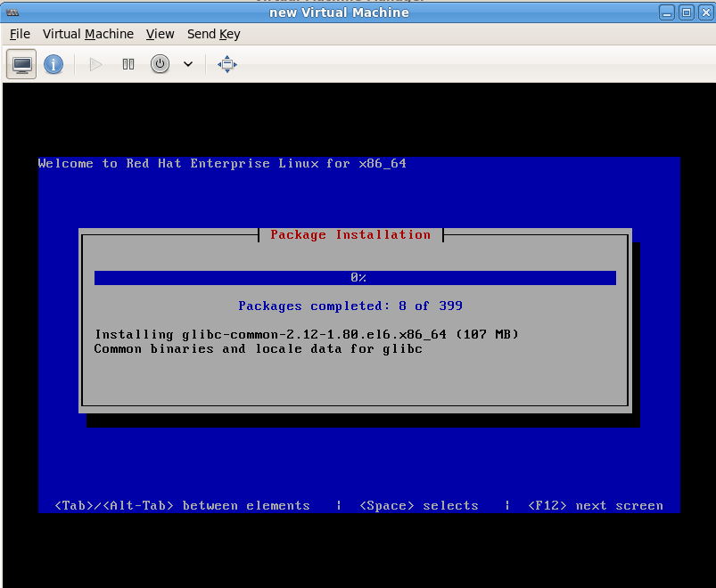This screenshot has width=716, height=588.
Task: Click the window menu icon in title bar
Action: [12, 12]
